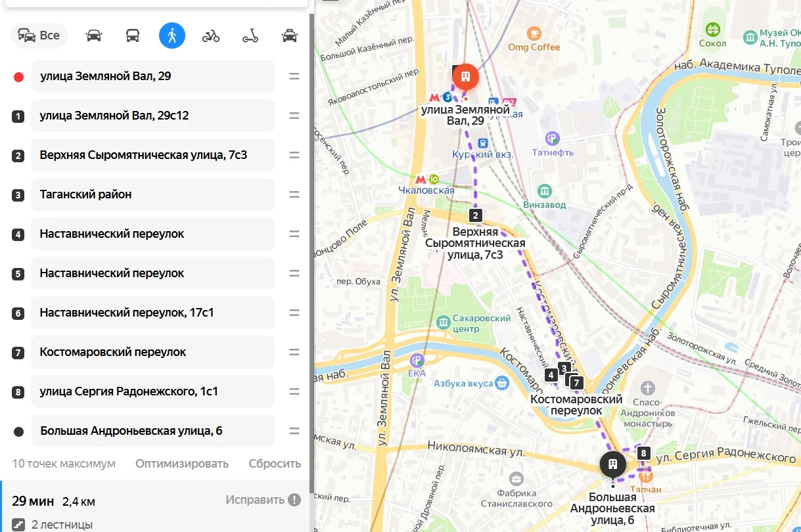Viewport: 801px width, 532px height.
Task: Grab reorder handle for Костомаровский переулок row
Action: 294,352
